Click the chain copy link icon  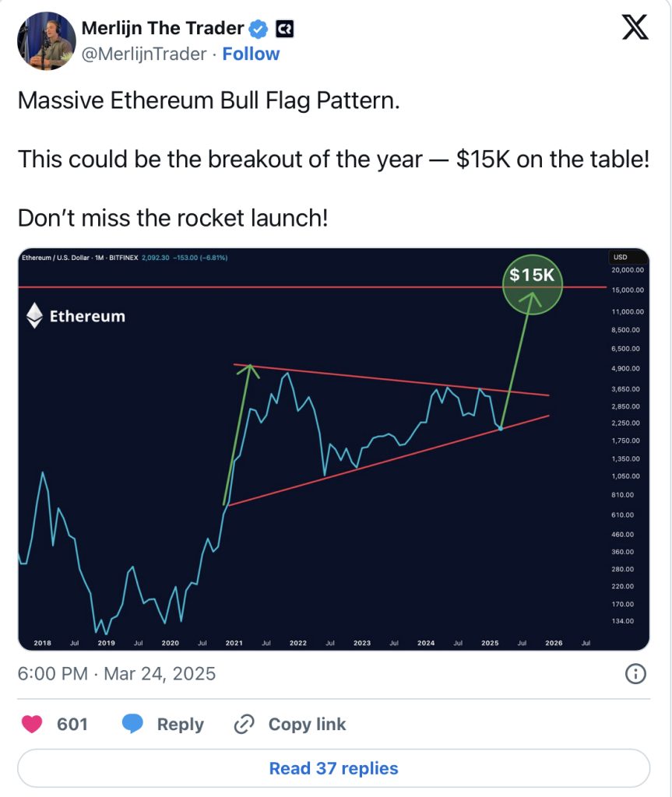(245, 724)
